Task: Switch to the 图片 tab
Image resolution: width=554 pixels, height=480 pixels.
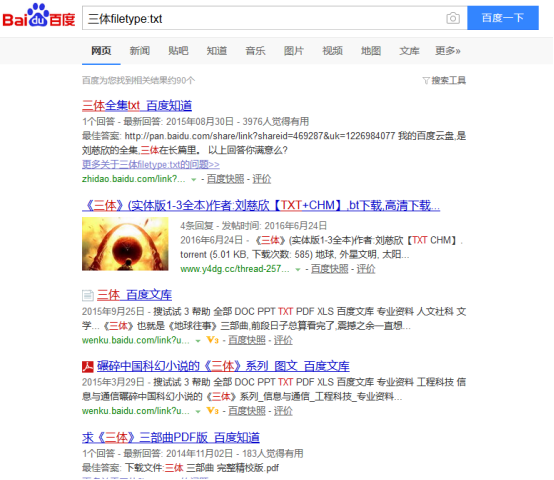Action: (294, 51)
